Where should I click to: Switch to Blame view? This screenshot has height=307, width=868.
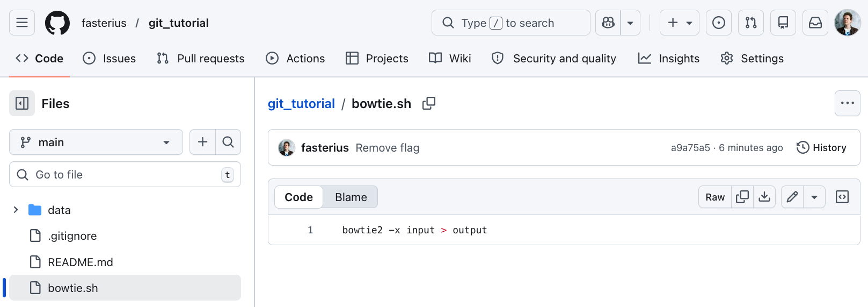click(x=351, y=197)
